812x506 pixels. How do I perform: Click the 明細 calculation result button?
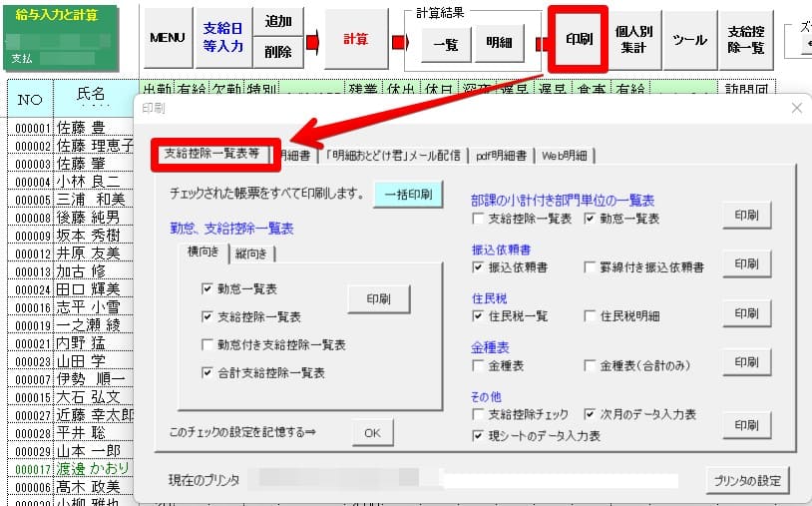(x=500, y=44)
